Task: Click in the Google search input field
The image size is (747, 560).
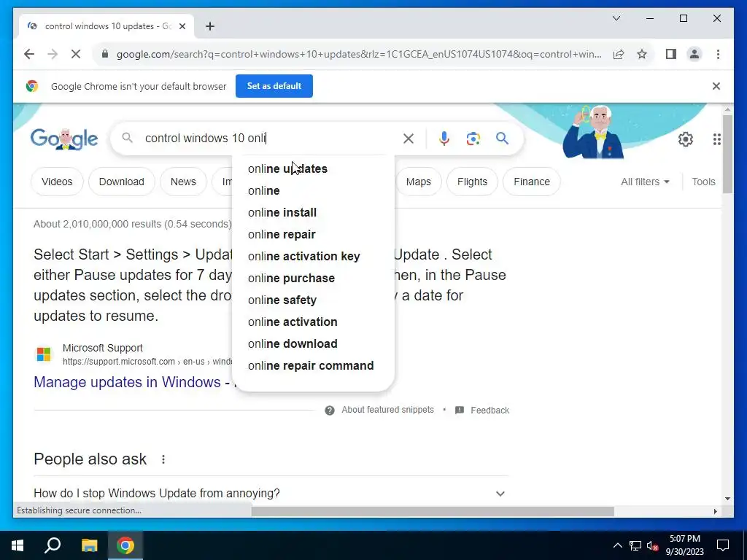Action: (269, 139)
